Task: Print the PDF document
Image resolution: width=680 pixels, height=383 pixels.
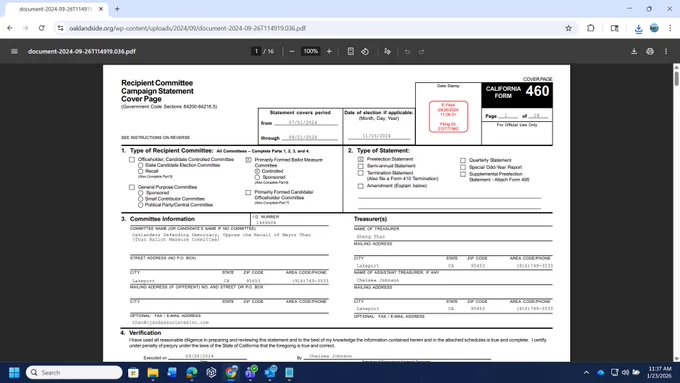Action: tap(650, 51)
